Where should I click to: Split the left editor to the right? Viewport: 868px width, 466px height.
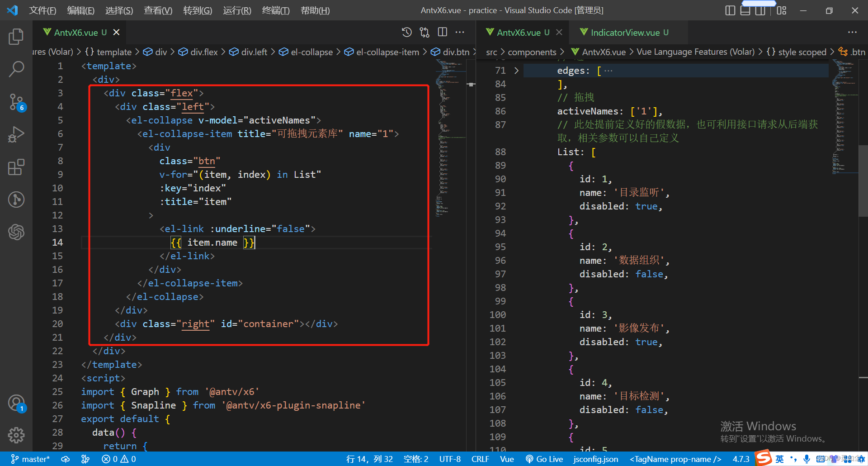click(443, 32)
